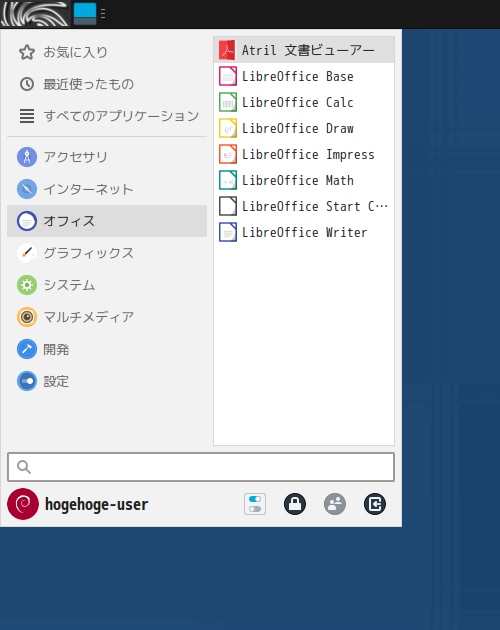Show お気に入り favorites list
Image resolution: width=500 pixels, height=630 pixels.
[107, 52]
